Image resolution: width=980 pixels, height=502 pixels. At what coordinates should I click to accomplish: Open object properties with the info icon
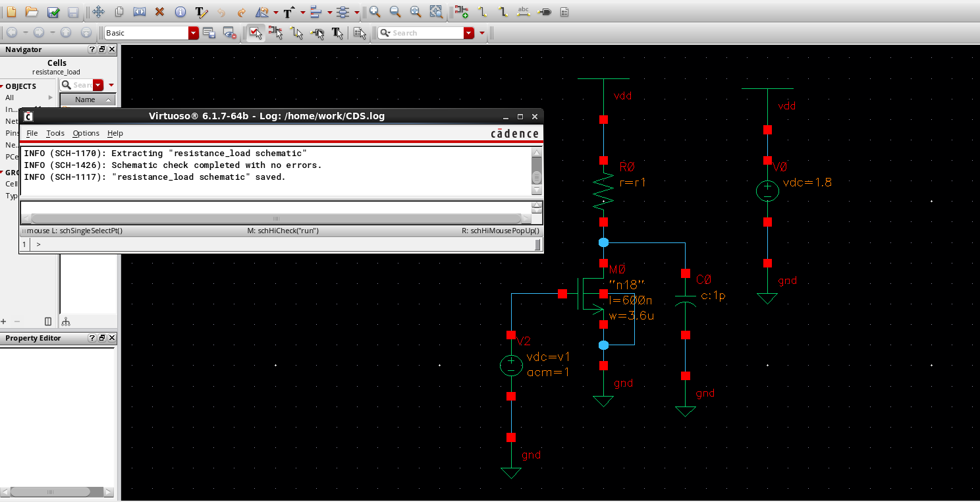[180, 12]
